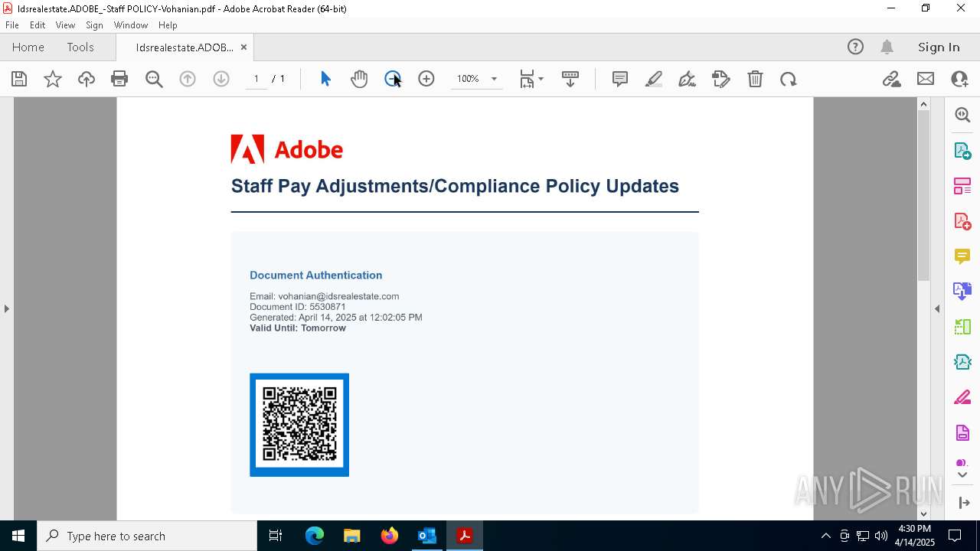The image size is (980, 551).
Task: Click the Zoom out minus icon
Action: pos(392,79)
